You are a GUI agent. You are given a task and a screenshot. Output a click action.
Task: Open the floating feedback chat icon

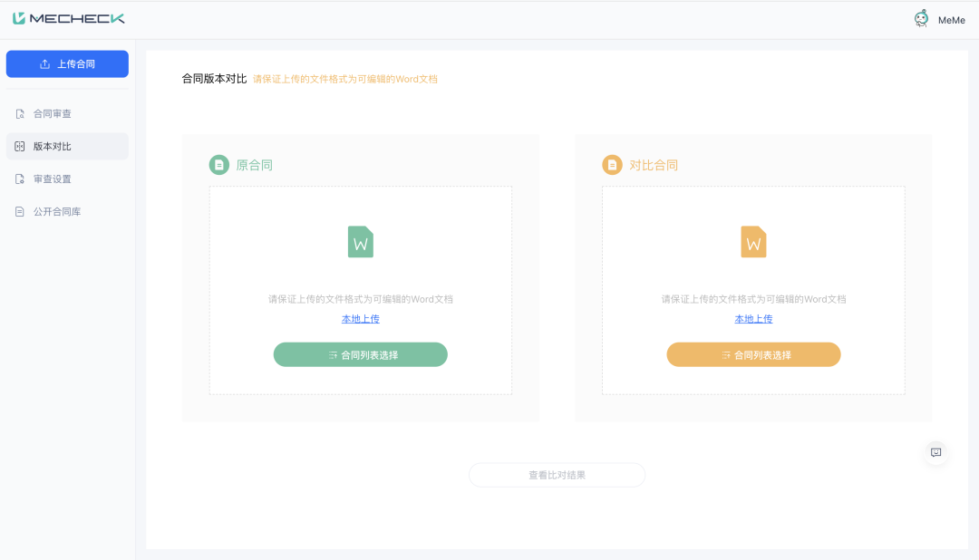coord(936,452)
